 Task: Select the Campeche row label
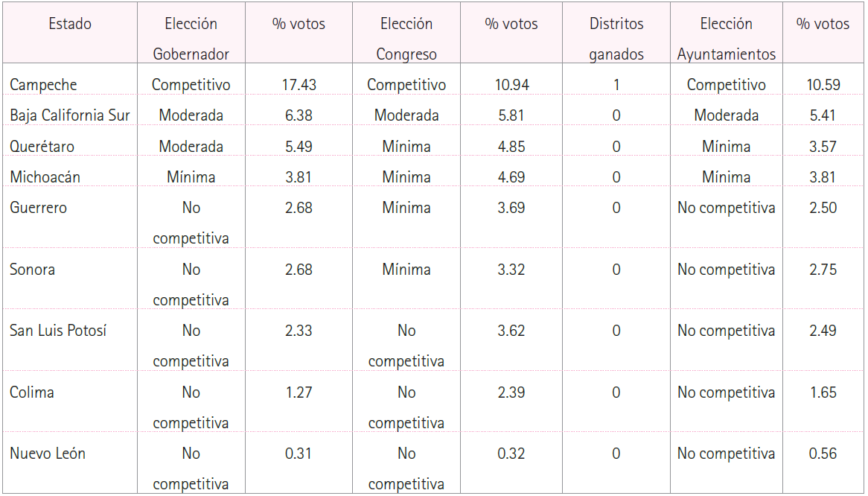coord(43,85)
